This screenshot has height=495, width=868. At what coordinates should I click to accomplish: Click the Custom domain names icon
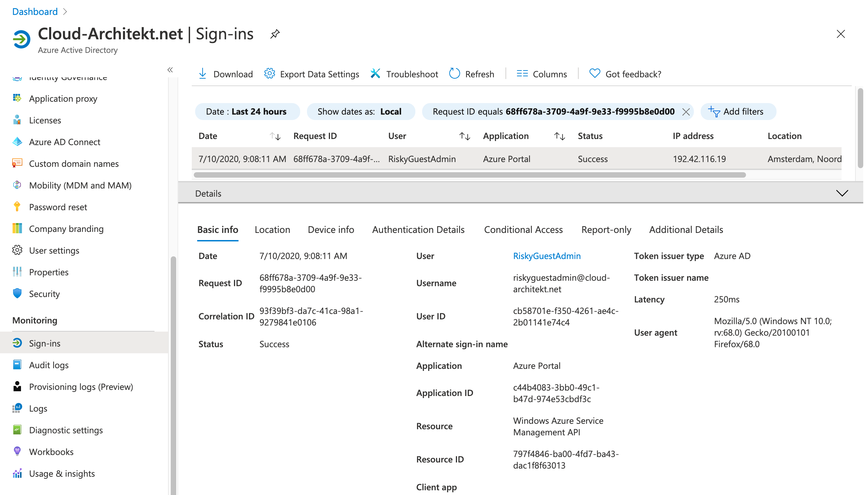pos(17,163)
